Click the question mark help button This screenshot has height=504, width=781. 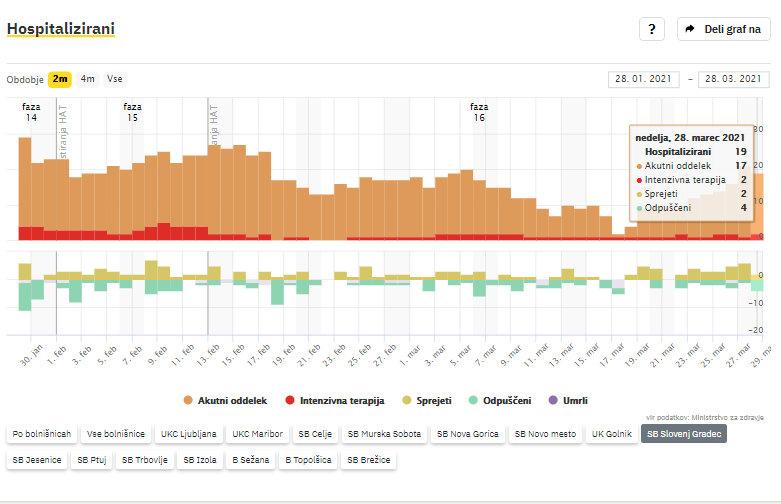(651, 29)
